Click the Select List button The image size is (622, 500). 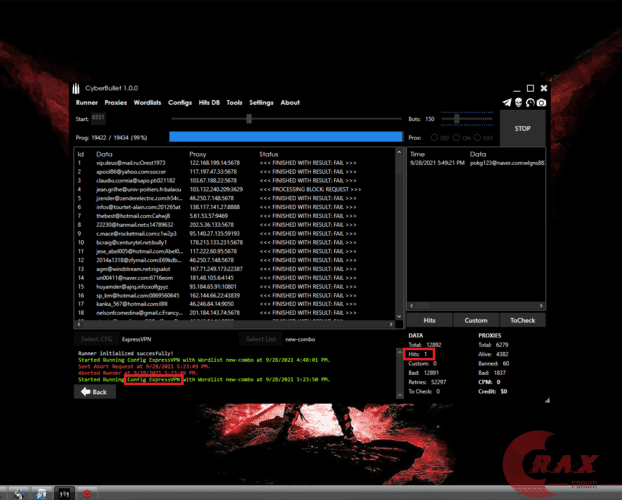point(261,339)
